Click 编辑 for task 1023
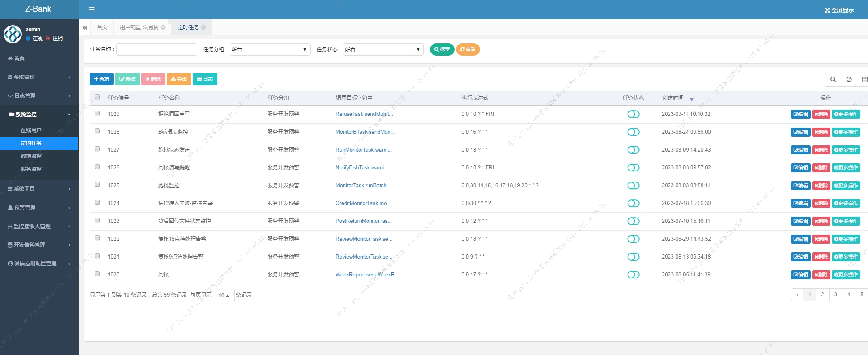The image size is (868, 355). tap(800, 221)
